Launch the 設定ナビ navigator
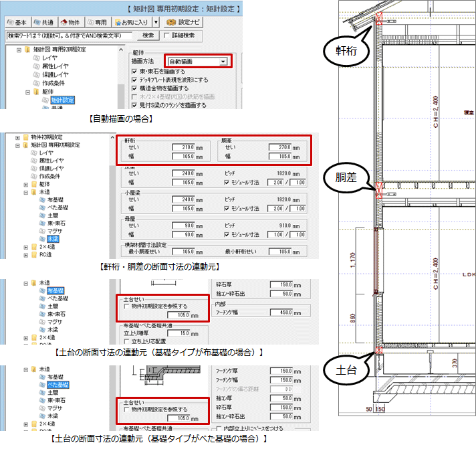This screenshot has width=476, height=449. tap(183, 23)
